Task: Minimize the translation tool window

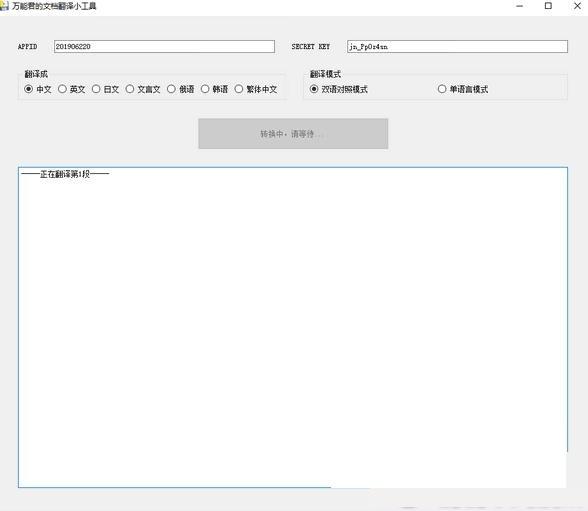Action: (519, 6)
